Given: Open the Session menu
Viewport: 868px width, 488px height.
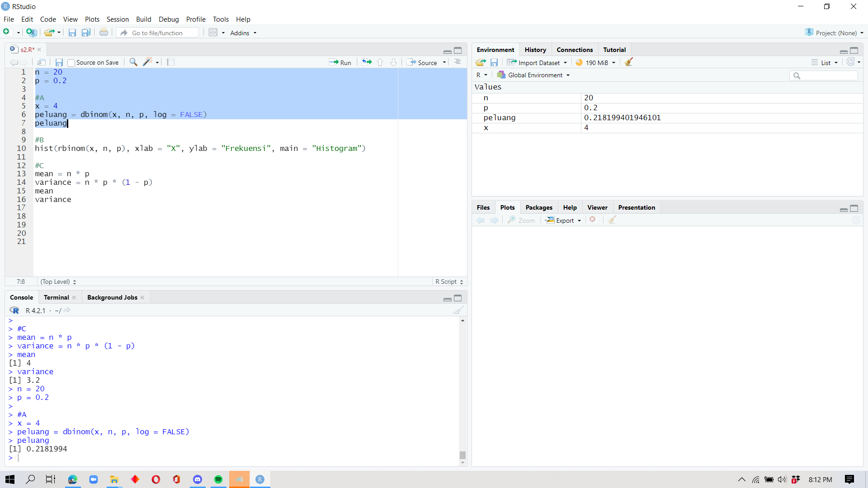Looking at the screenshot, I should (118, 19).
